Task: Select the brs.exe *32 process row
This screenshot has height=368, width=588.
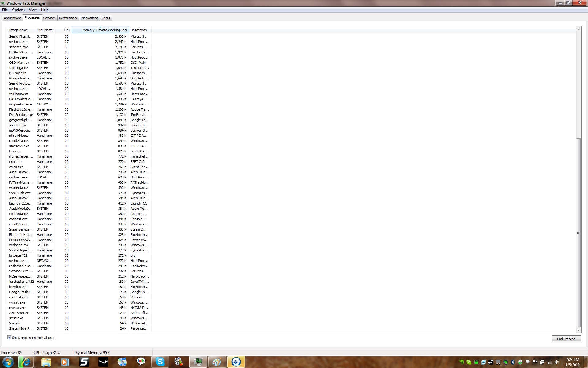Action: pos(80,255)
